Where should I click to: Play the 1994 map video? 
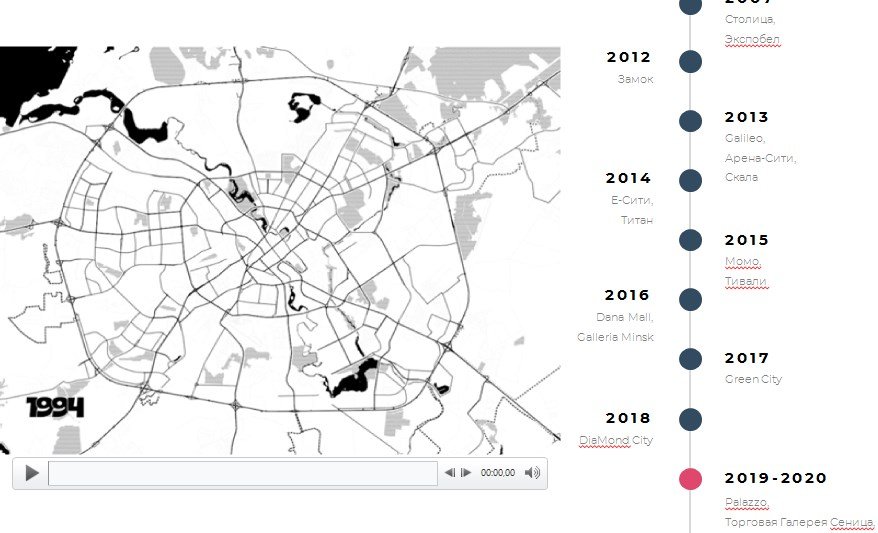point(32,473)
